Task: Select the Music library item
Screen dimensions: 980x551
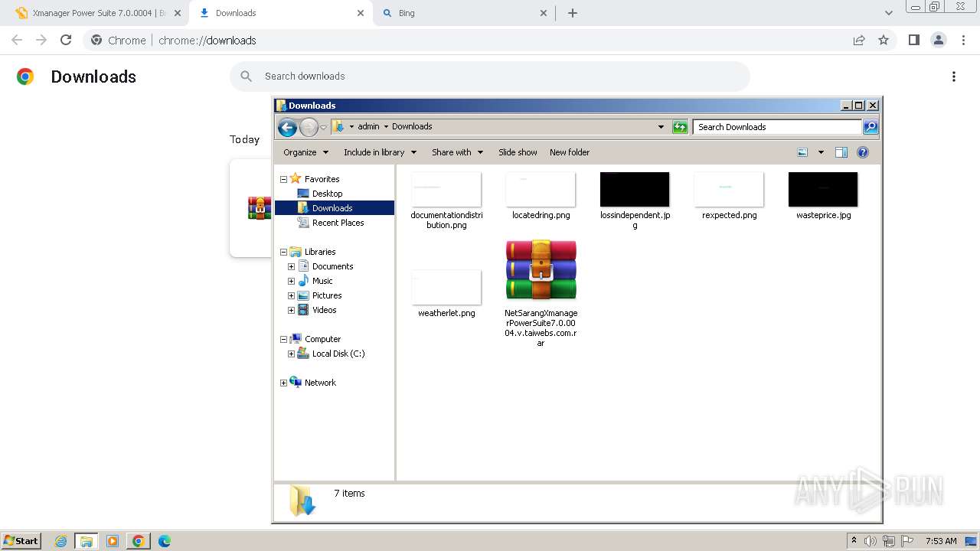Action: [x=322, y=281]
